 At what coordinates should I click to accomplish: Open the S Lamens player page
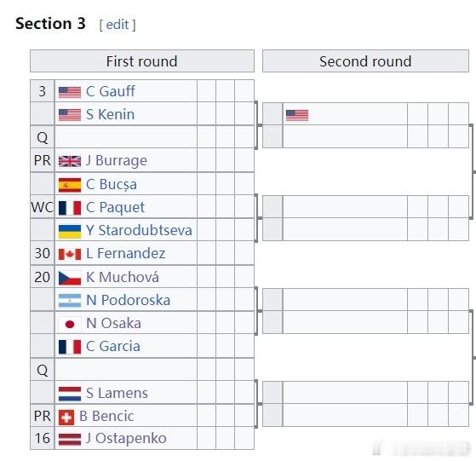[x=117, y=393]
